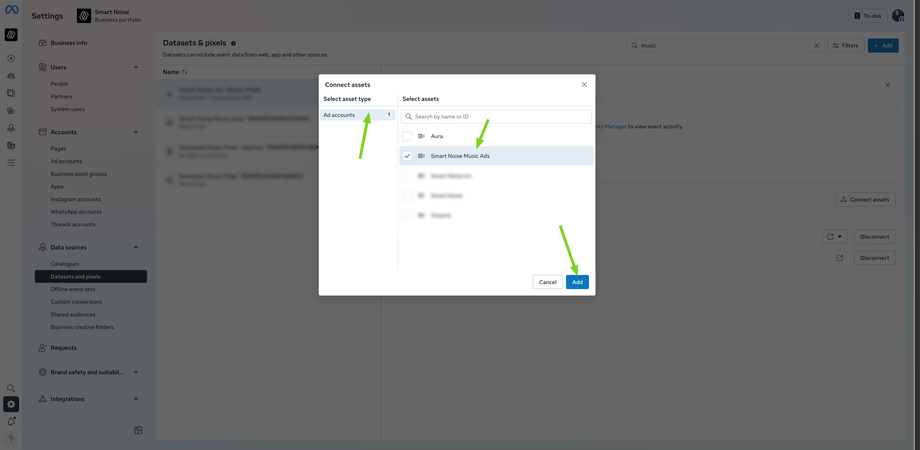Expand the Integrations section chevron

click(x=136, y=399)
